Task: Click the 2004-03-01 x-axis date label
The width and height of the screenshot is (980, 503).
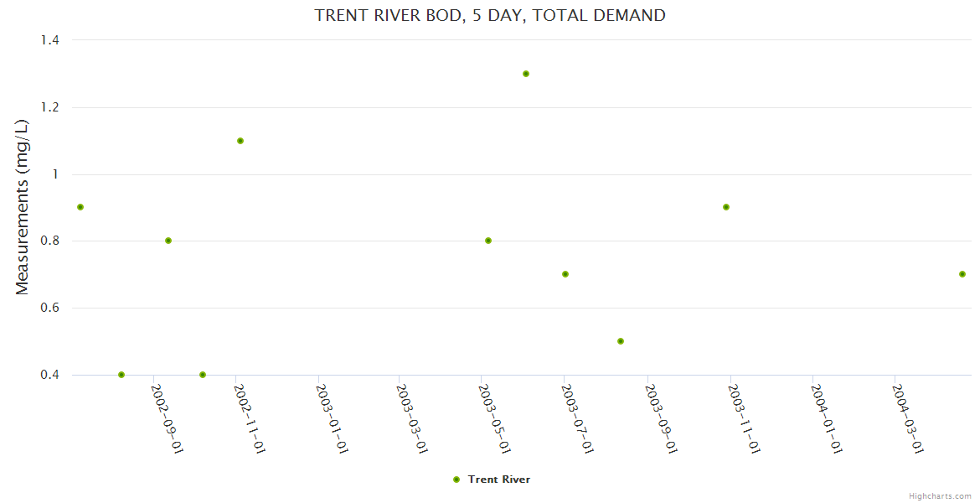Action: (908, 418)
